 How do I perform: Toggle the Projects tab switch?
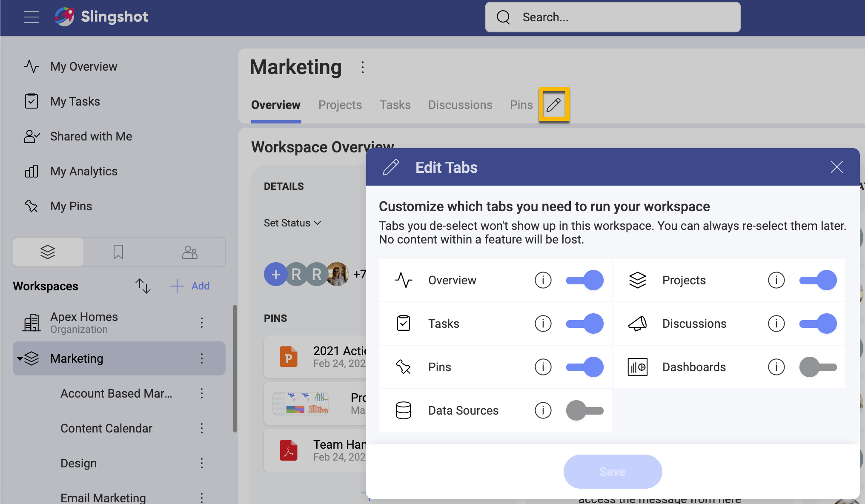click(x=818, y=280)
